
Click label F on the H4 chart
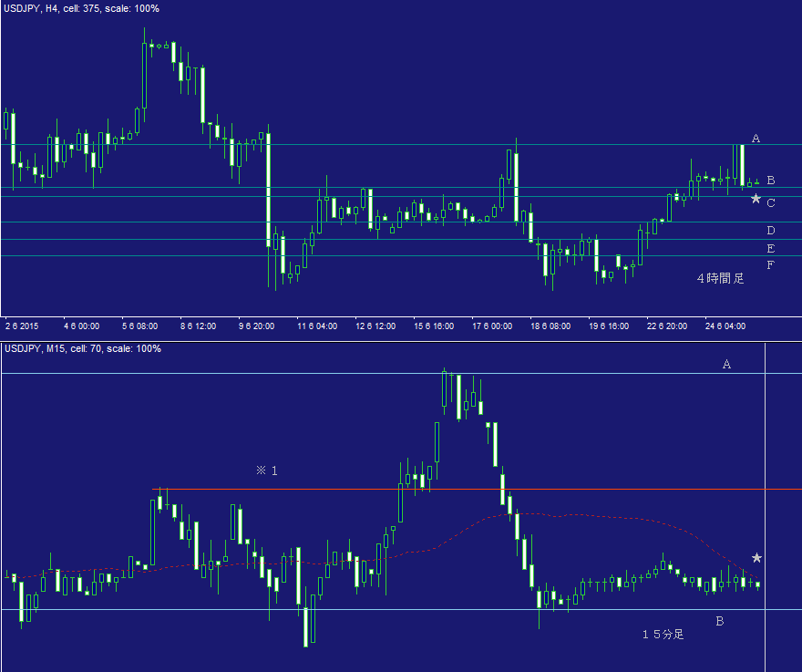[771, 265]
